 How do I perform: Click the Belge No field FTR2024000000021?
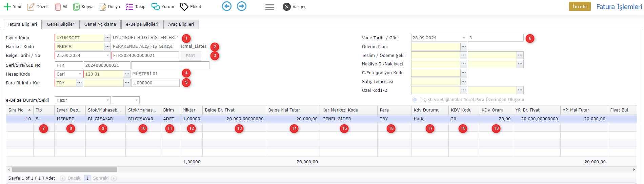[145, 56]
